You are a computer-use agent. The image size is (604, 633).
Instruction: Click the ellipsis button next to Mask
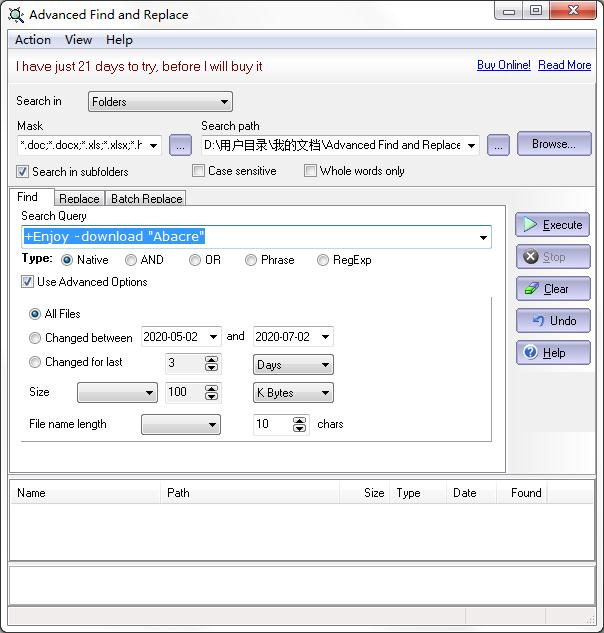[x=180, y=145]
